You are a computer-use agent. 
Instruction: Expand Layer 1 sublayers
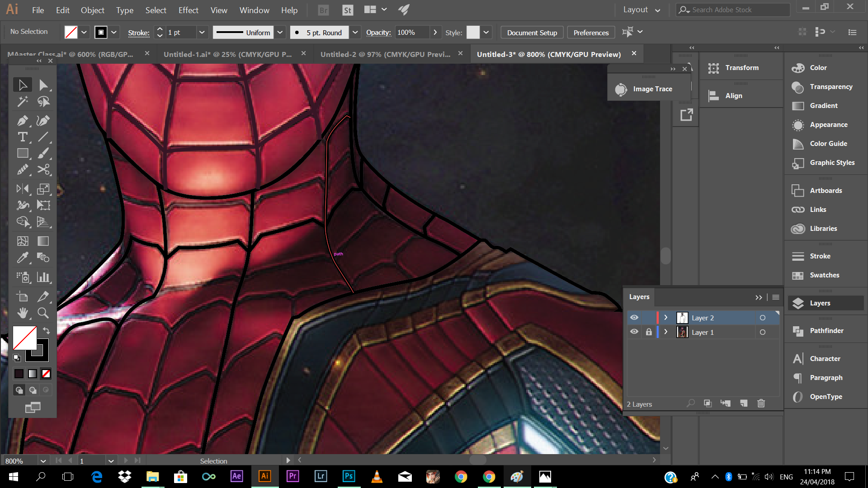coord(666,332)
